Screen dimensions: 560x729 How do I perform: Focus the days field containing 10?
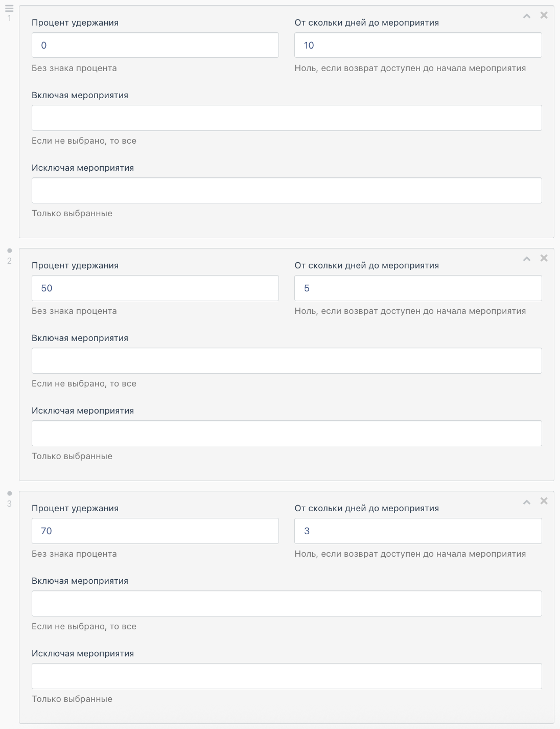[418, 45]
